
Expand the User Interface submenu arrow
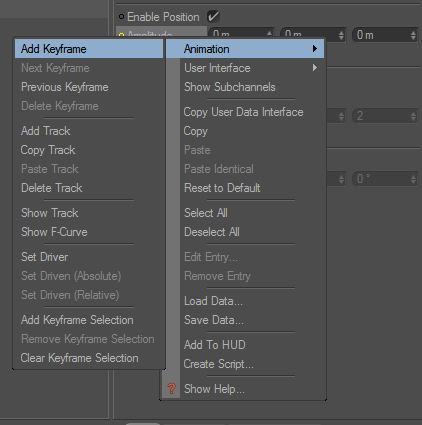315,68
